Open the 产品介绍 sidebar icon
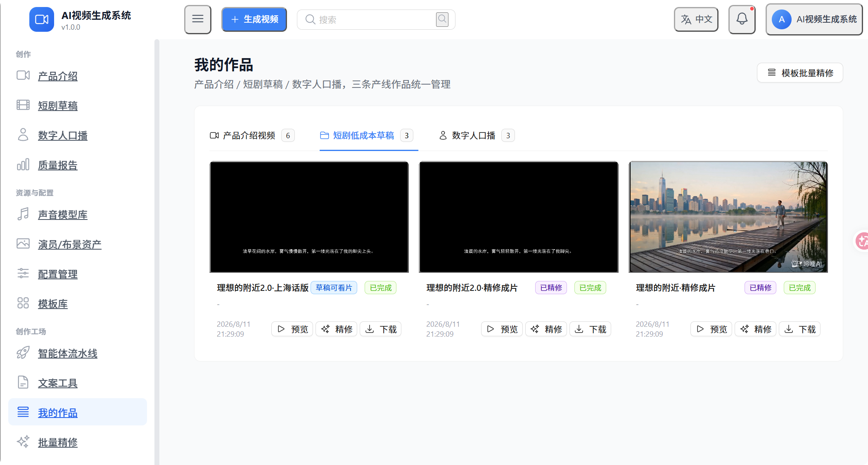868x465 pixels. coord(23,76)
